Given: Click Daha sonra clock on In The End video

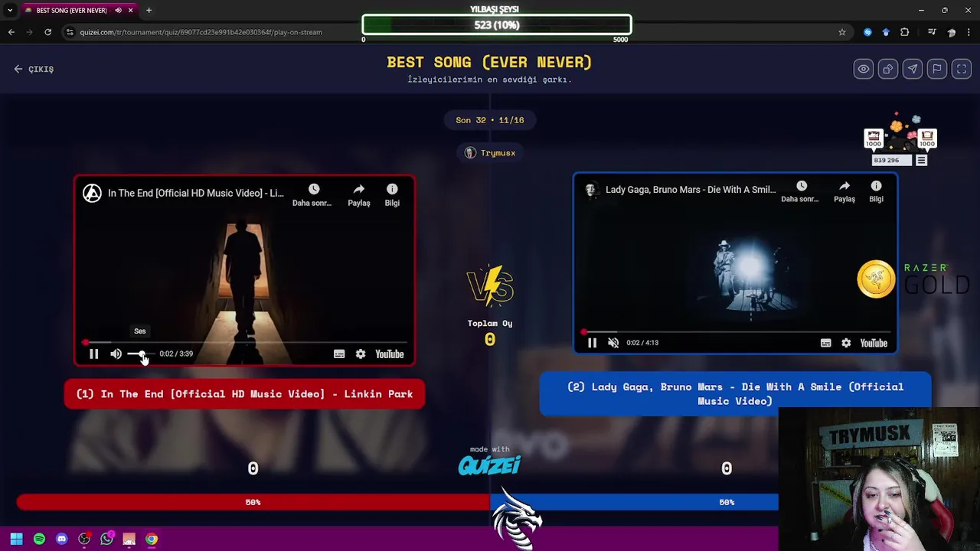Looking at the screenshot, I should 312,194.
